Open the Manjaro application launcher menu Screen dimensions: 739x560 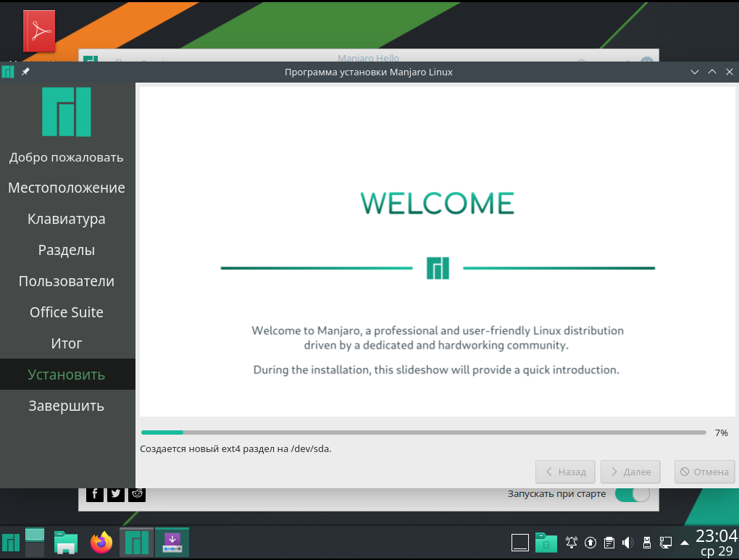tap(10, 543)
